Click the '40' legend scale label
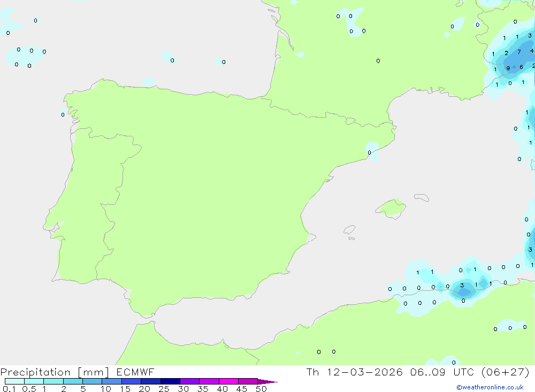This screenshot has width=535, height=392. point(223,389)
